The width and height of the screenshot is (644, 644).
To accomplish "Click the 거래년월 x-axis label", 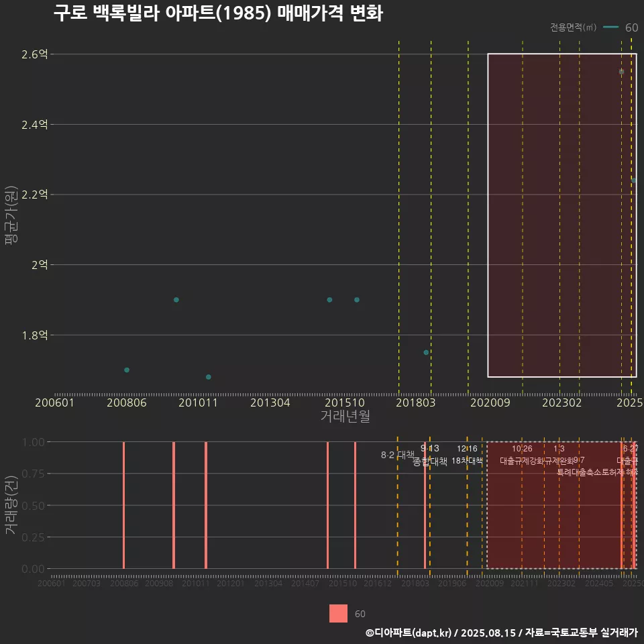I will pyautogui.click(x=345, y=416).
